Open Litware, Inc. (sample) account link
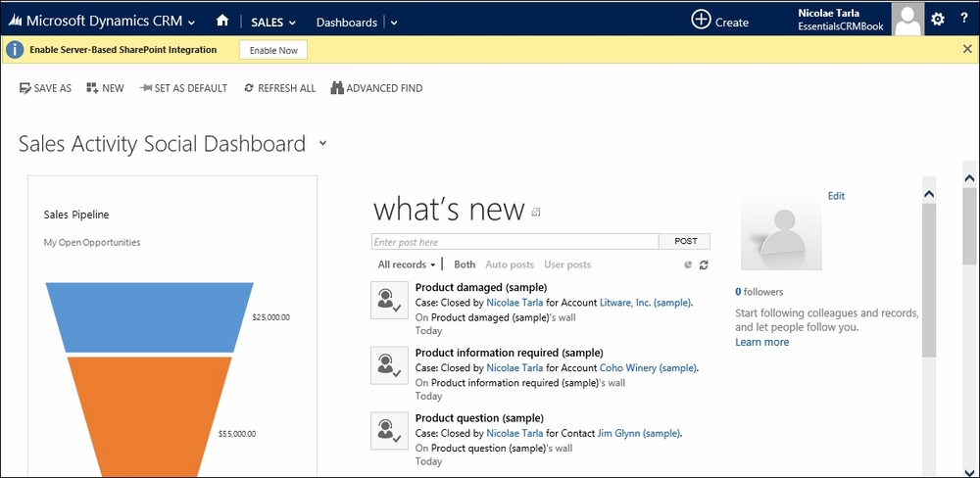 pyautogui.click(x=646, y=303)
